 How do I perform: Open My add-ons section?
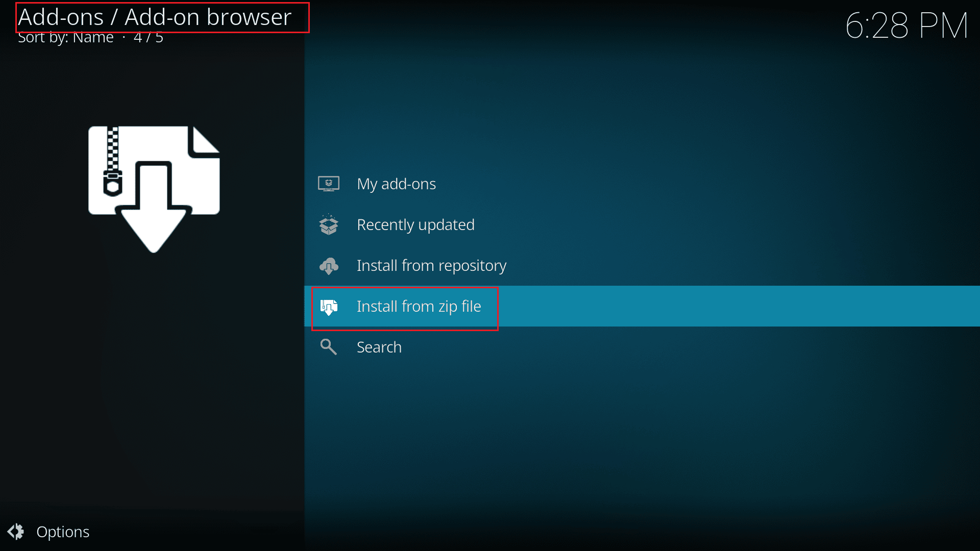pos(398,183)
